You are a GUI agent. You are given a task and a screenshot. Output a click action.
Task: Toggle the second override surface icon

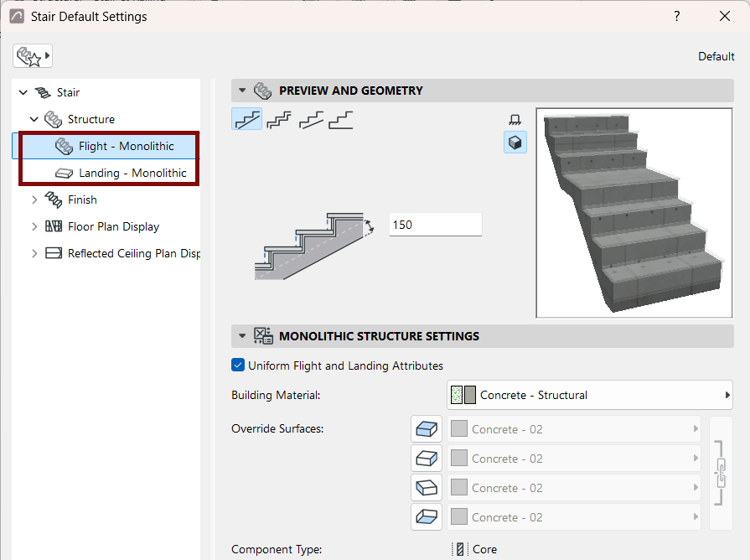click(427, 459)
